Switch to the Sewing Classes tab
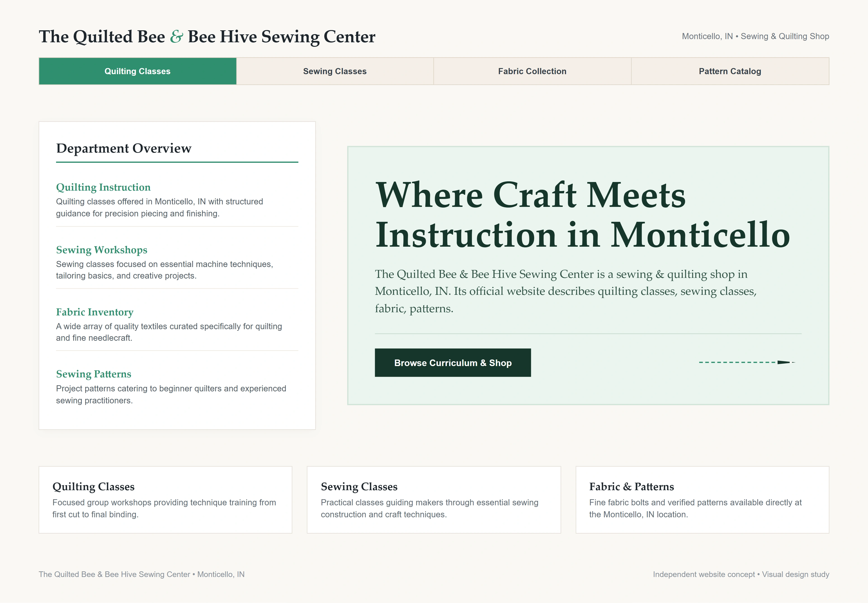 [x=335, y=71]
